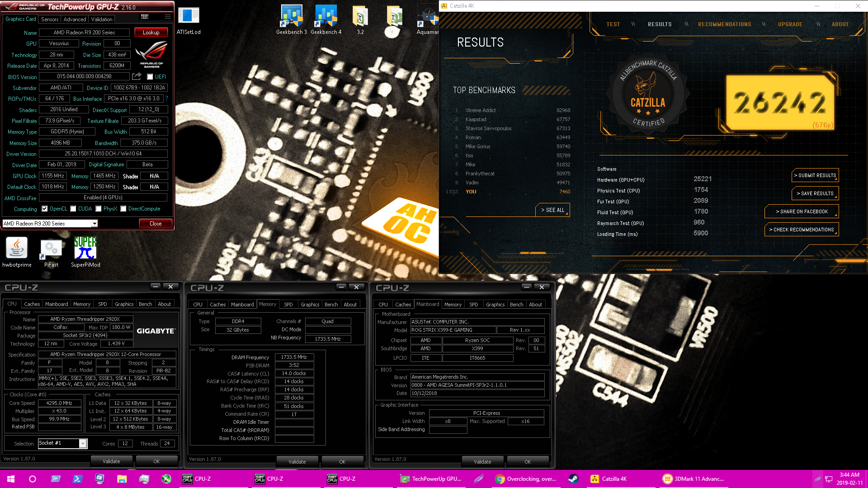Click the Close button in GPU-Z
The width and height of the screenshot is (868, 488).
[156, 224]
